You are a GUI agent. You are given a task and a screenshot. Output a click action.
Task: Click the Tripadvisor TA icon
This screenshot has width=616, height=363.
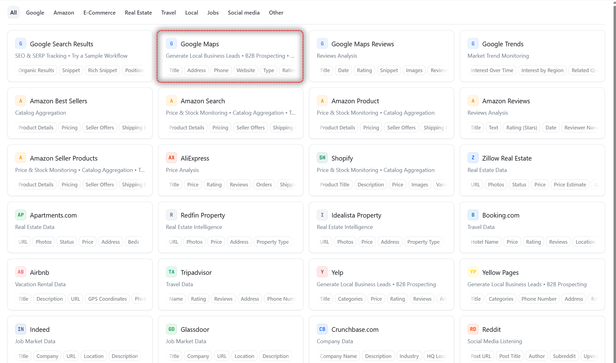[x=171, y=272]
